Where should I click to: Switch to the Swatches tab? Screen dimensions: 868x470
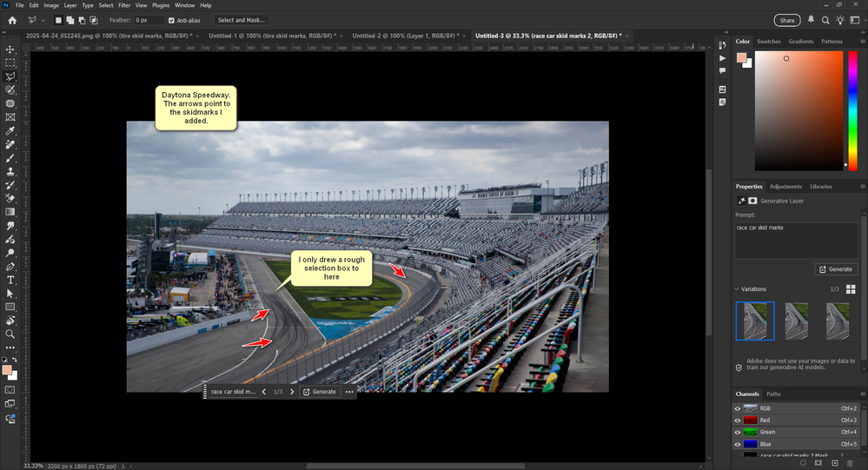pos(768,42)
